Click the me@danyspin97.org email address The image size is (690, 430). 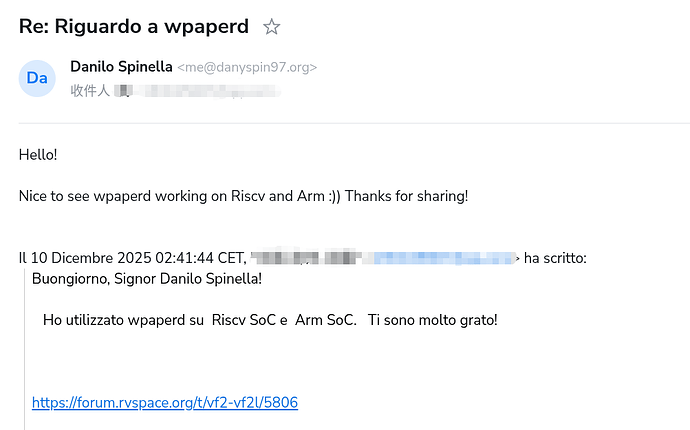[247, 68]
